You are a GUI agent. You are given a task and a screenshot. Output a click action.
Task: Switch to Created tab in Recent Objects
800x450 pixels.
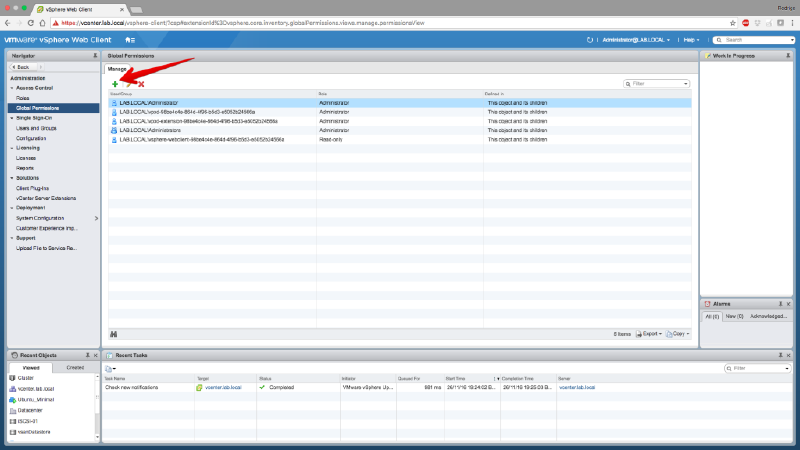[x=74, y=367]
